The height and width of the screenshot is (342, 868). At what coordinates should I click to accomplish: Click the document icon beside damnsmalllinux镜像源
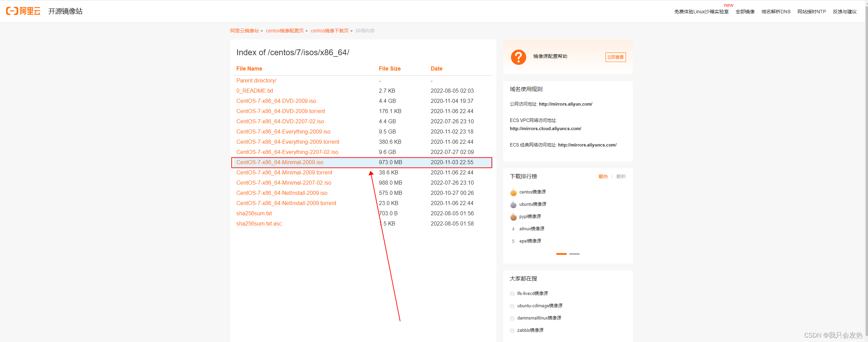pyautogui.click(x=512, y=318)
